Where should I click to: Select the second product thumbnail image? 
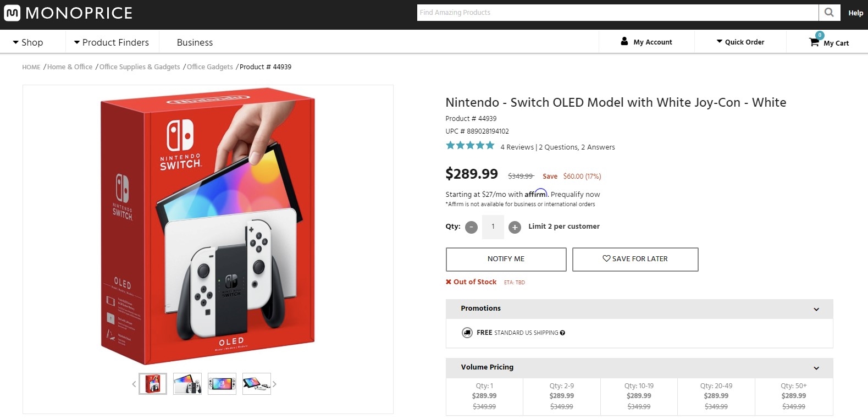click(x=187, y=384)
